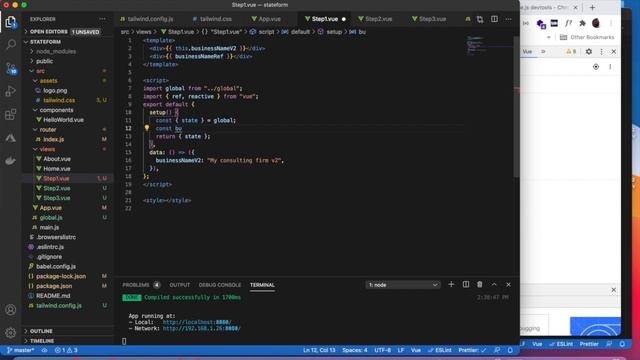Click the editor minimap

click(x=489, y=45)
